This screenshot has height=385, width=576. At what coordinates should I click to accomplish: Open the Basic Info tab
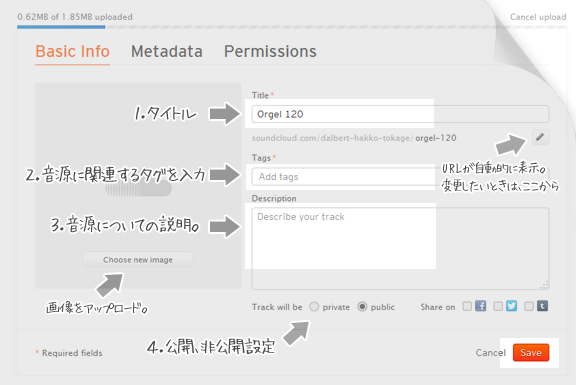coord(72,51)
